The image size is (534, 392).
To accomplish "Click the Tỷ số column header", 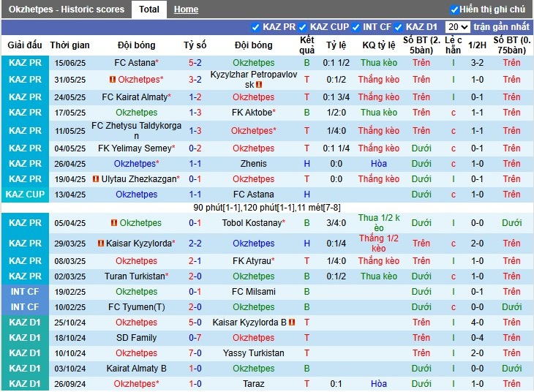I will click(x=195, y=45).
